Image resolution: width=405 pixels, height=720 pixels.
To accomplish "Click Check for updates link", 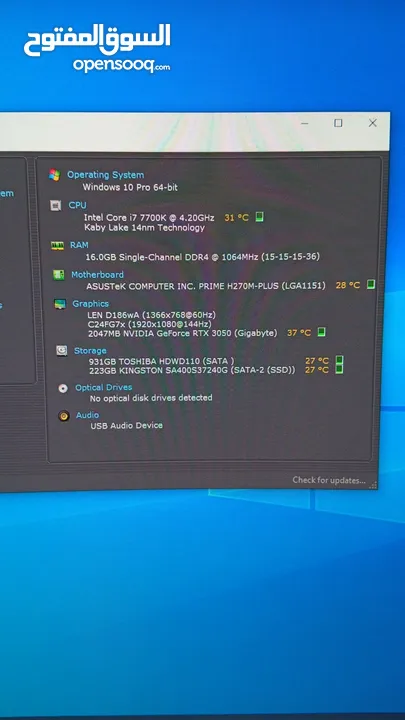I will coord(329,480).
